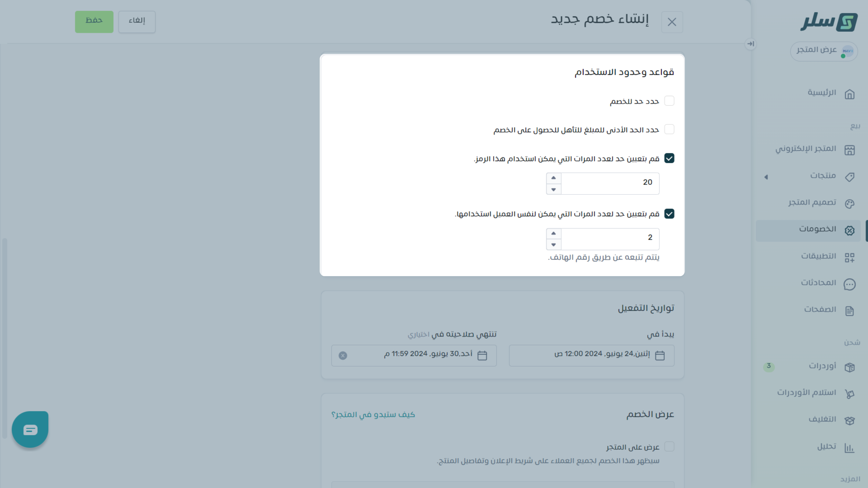Click the left page scrollbar
Image resolution: width=868 pixels, height=488 pixels.
(4, 337)
